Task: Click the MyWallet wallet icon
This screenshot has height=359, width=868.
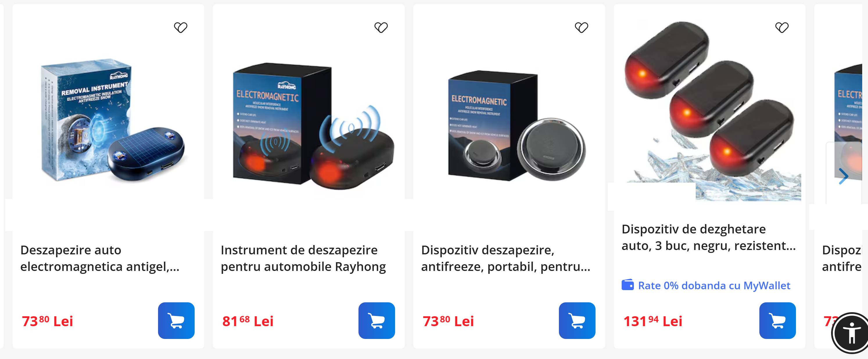Action: 627,285
